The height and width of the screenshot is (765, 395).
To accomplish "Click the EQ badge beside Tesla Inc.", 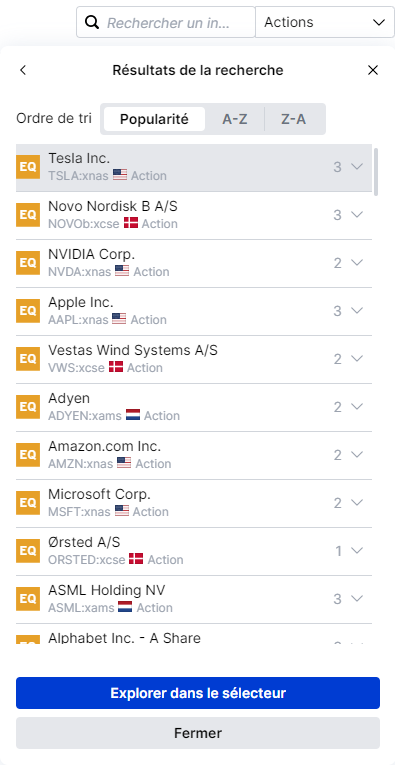I will point(28,167).
